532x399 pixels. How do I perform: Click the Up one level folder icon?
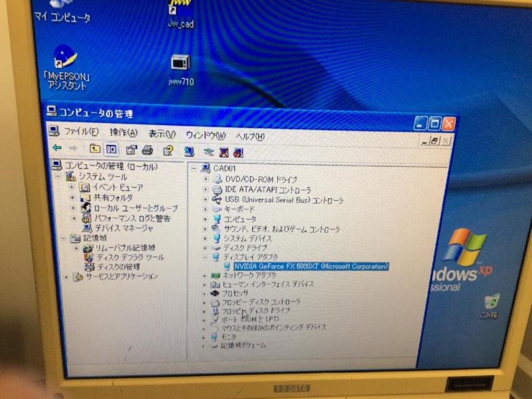(94, 148)
